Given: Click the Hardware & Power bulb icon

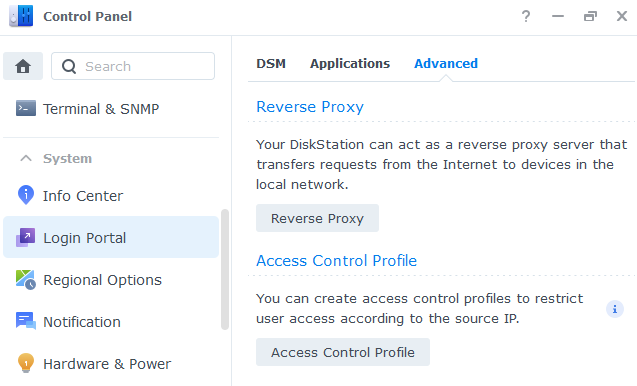Looking at the screenshot, I should pos(26,363).
